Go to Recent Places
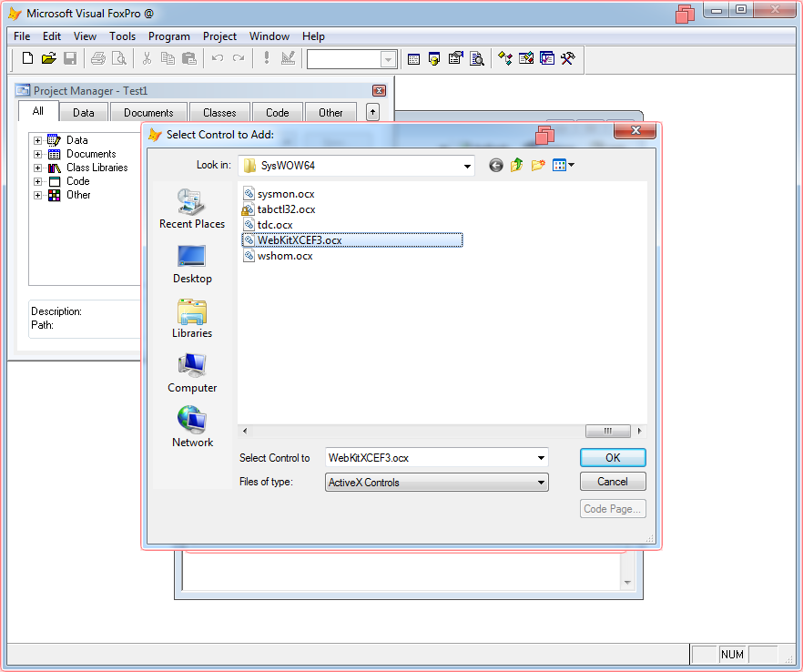 click(x=192, y=209)
